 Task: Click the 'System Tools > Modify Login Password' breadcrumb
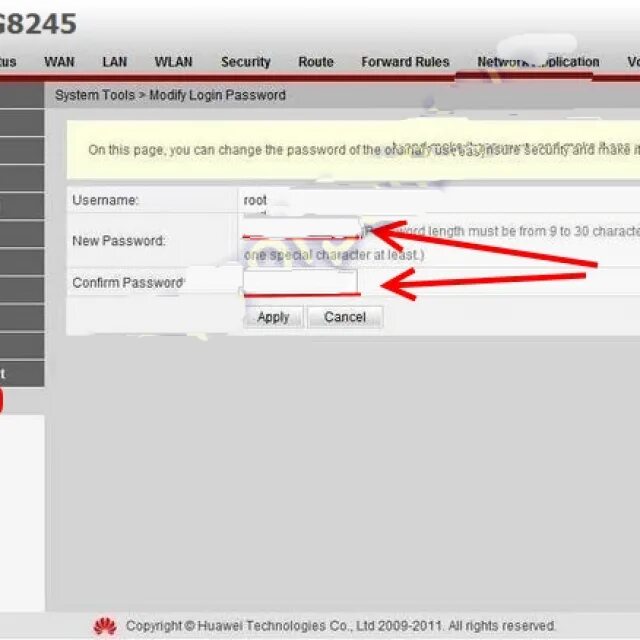[x=170, y=95]
